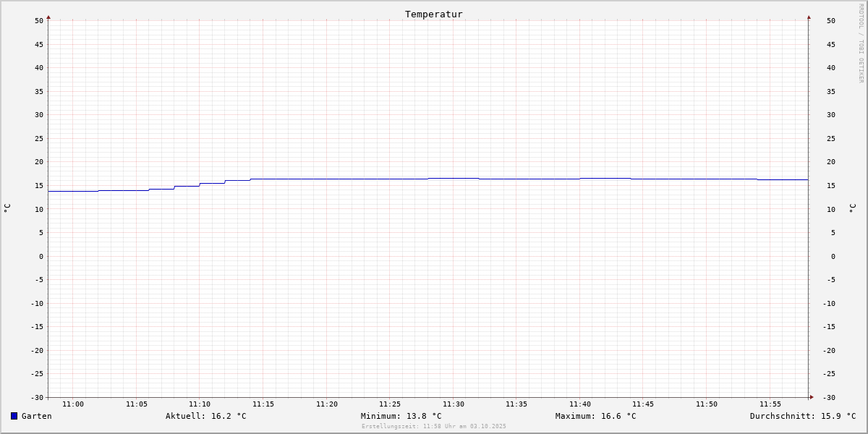Click the right axis -15 label
The image size is (868, 434).
[829, 327]
